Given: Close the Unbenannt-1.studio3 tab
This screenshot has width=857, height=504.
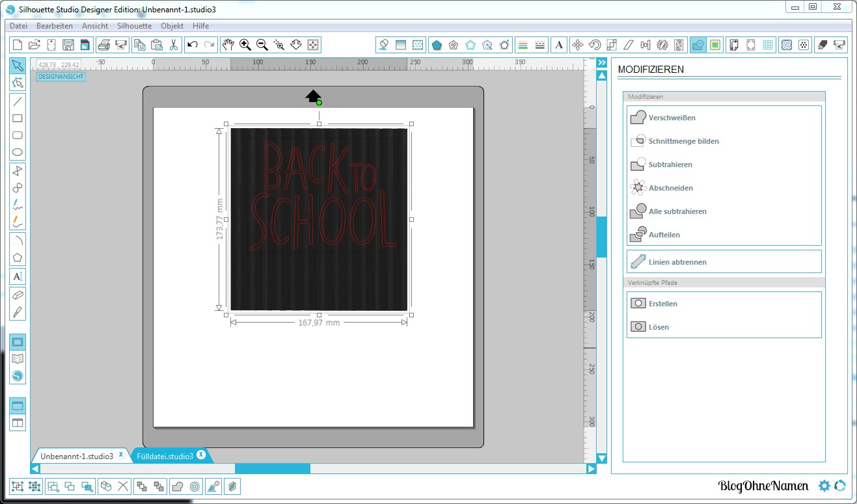Looking at the screenshot, I should 121,455.
